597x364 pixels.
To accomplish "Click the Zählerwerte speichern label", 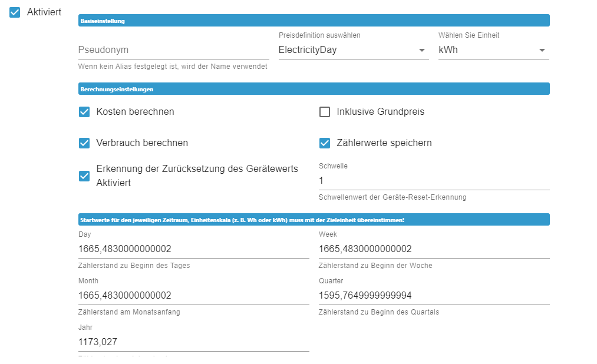I will coord(384,143).
